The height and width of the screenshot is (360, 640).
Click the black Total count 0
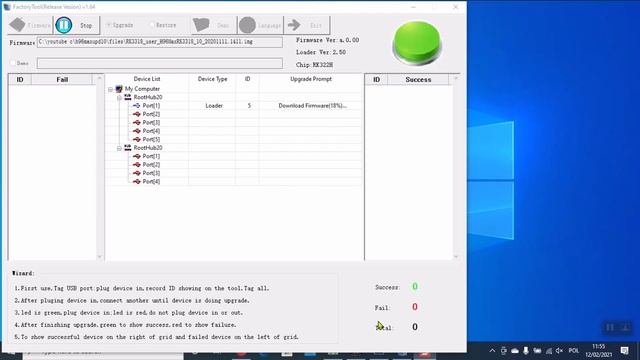point(415,327)
